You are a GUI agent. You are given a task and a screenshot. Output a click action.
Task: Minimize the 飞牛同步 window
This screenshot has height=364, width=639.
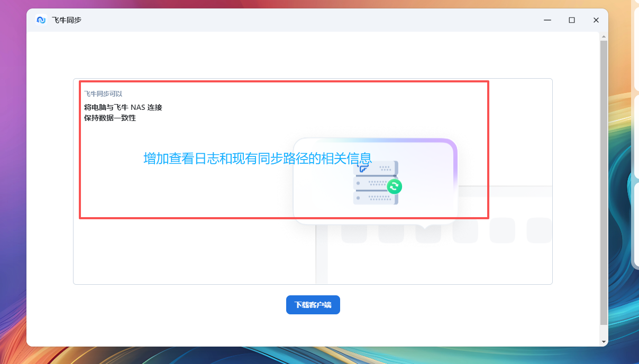coord(547,20)
